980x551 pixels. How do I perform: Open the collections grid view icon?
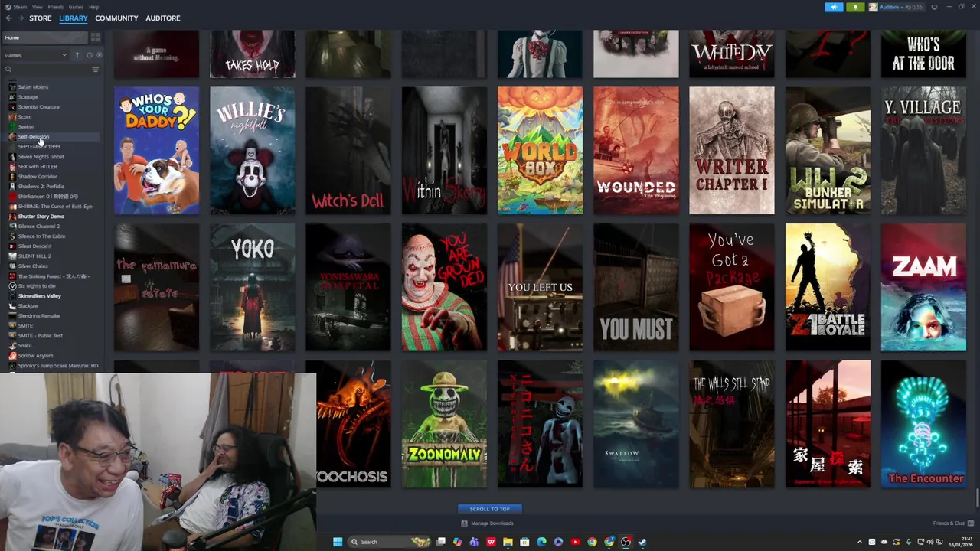(x=96, y=37)
